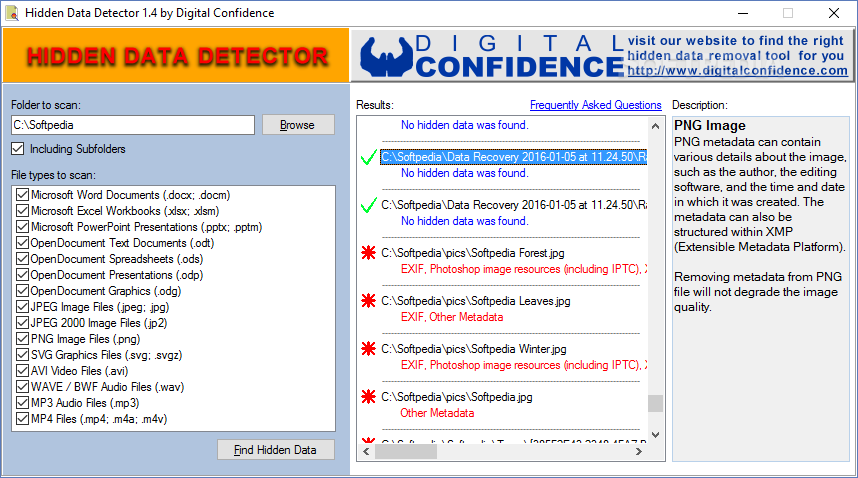Toggle MP3 Audio Files checkbox
Screen dimensions: 858x478
[22, 403]
